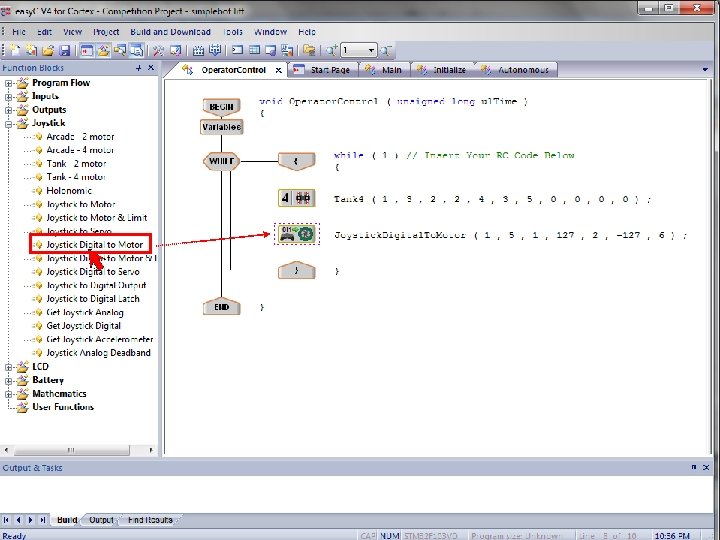Screen dimensions: 720x540
Task: Select Joystick Analog Deadband block
Action: click(x=98, y=353)
